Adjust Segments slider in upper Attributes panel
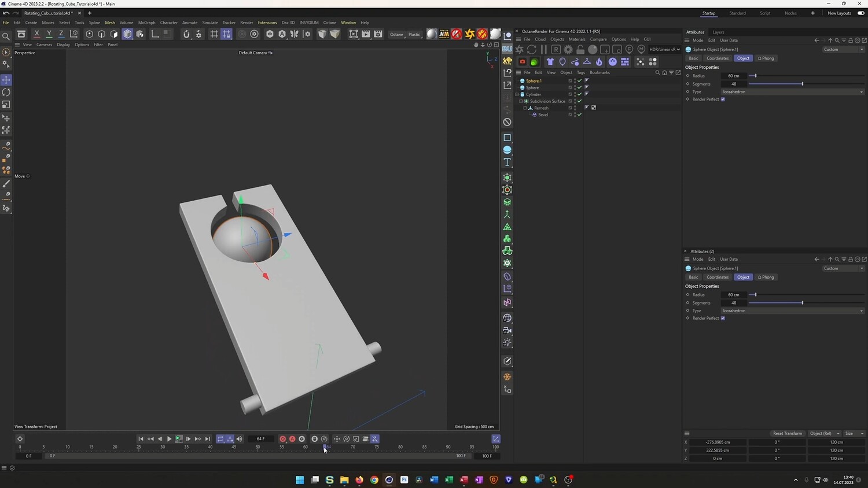 click(x=807, y=84)
